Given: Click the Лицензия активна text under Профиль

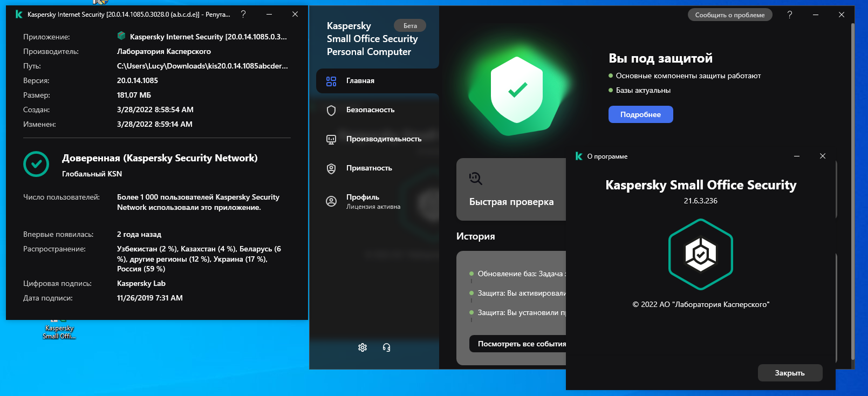Looking at the screenshot, I should tap(373, 207).
